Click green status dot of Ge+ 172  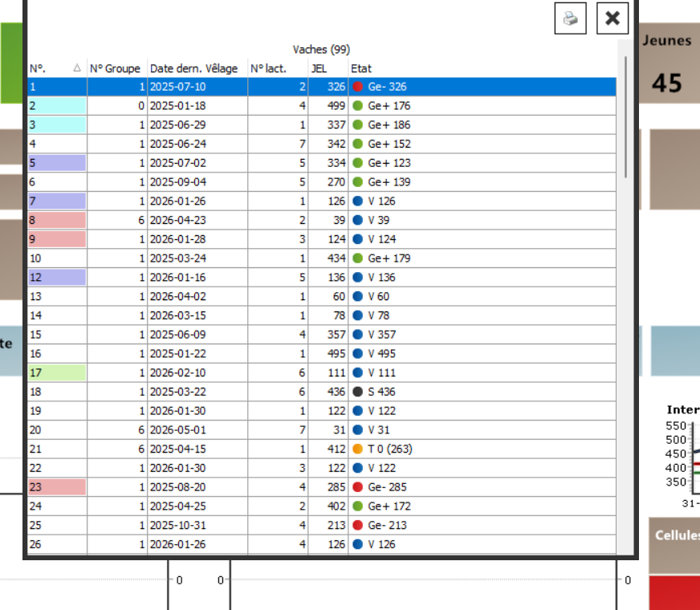[x=357, y=506]
